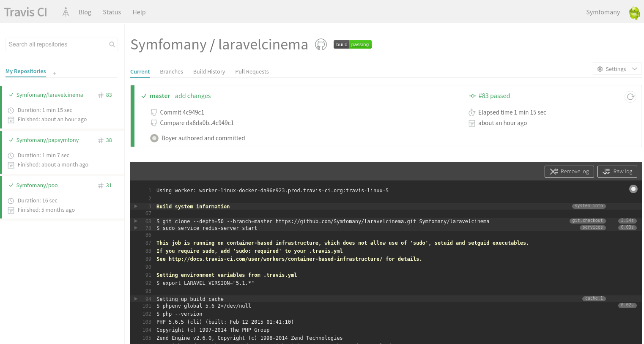The height and width of the screenshot is (344, 644).
Task: Click the build passing badge
Action: [353, 44]
